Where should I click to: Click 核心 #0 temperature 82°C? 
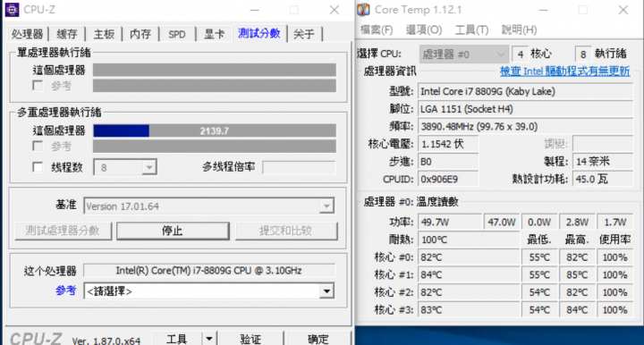point(468,257)
